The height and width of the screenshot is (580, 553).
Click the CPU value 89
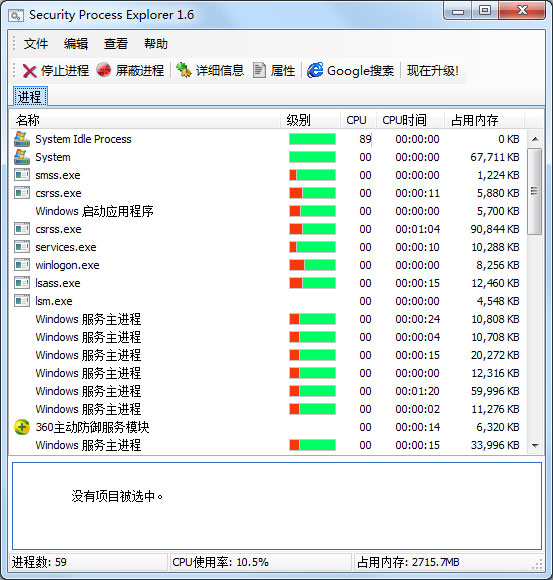pos(365,139)
